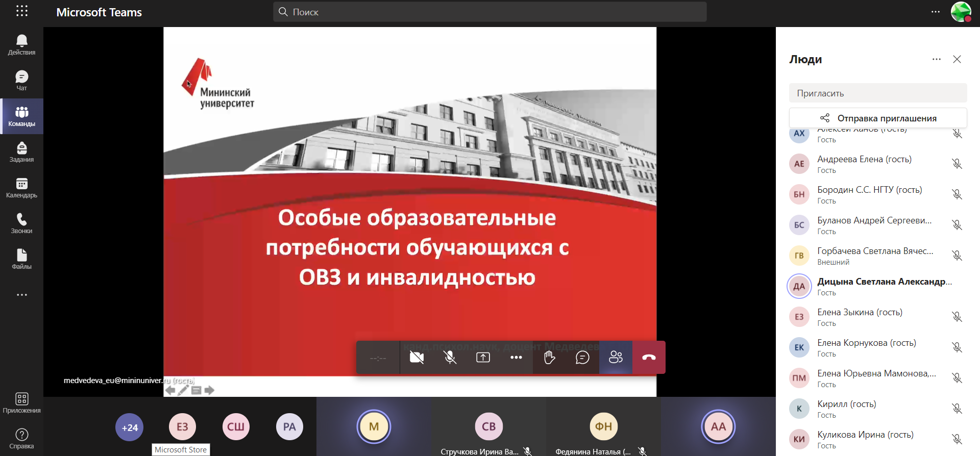Open the Справка help menu
This screenshot has width=980, height=456.
(21, 439)
